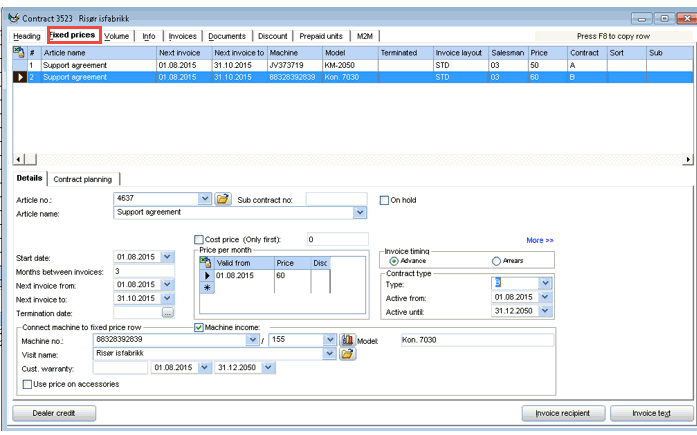Enable the On hold checkbox
697x435 pixels.
[385, 200]
